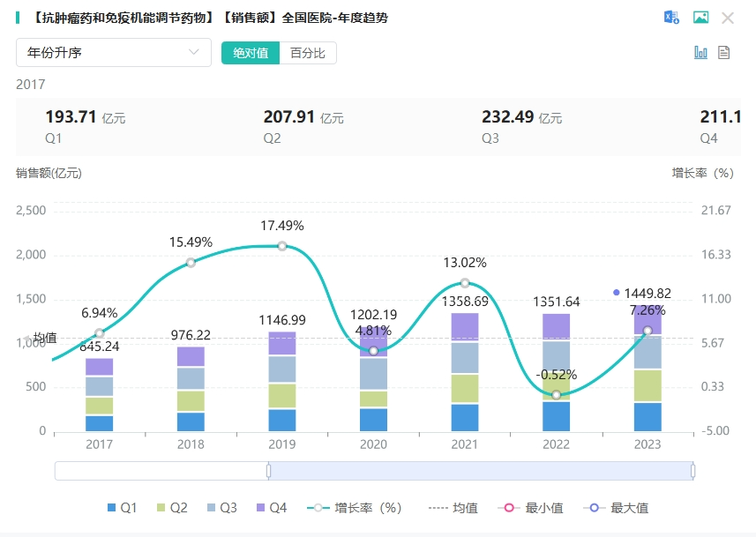Click the 1449.82 max value label
Viewport: 756px width, 537px height.
point(647,293)
